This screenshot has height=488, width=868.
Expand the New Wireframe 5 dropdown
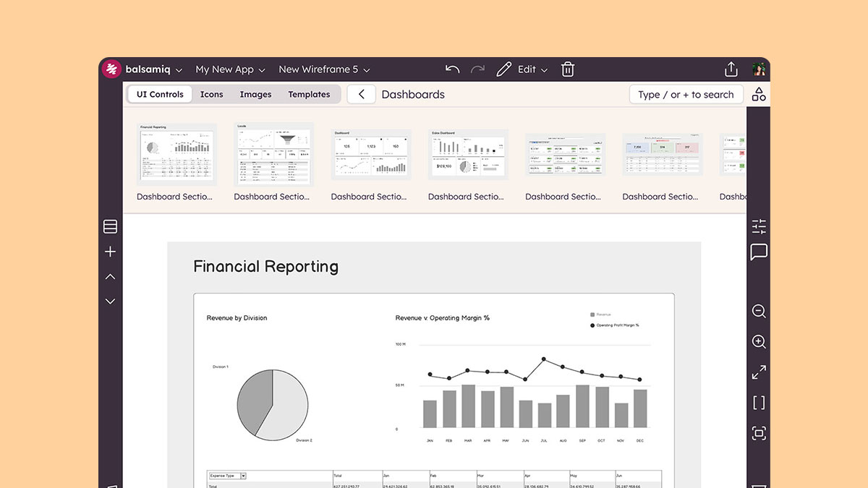[x=324, y=69]
